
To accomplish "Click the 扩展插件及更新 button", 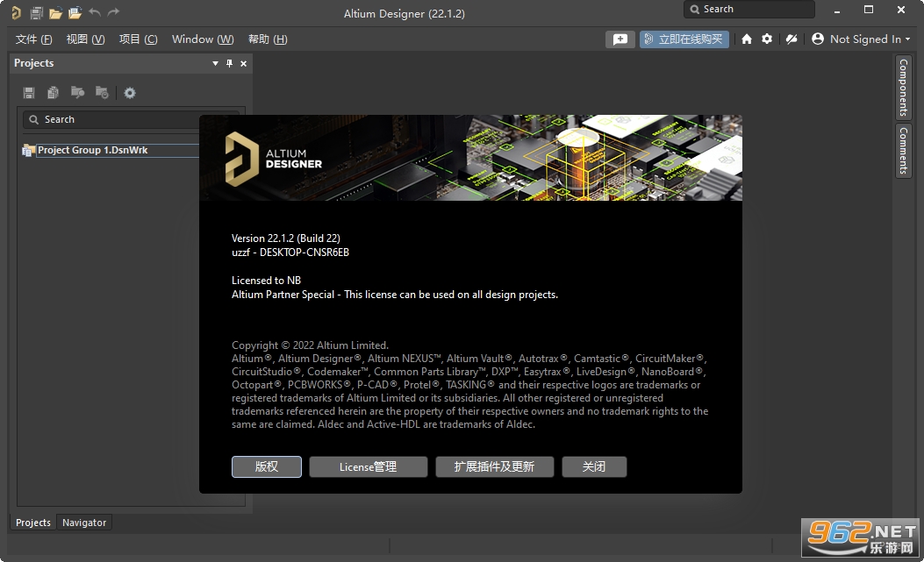I will click(494, 466).
